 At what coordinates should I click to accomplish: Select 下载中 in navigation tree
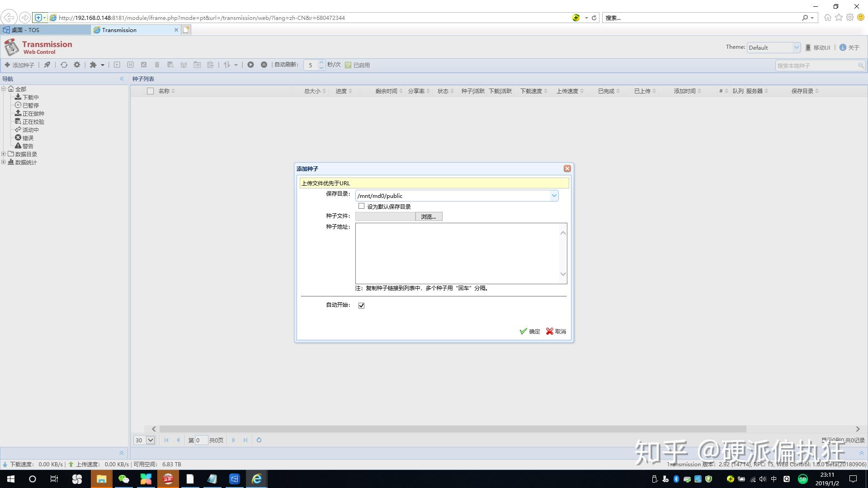click(x=30, y=97)
